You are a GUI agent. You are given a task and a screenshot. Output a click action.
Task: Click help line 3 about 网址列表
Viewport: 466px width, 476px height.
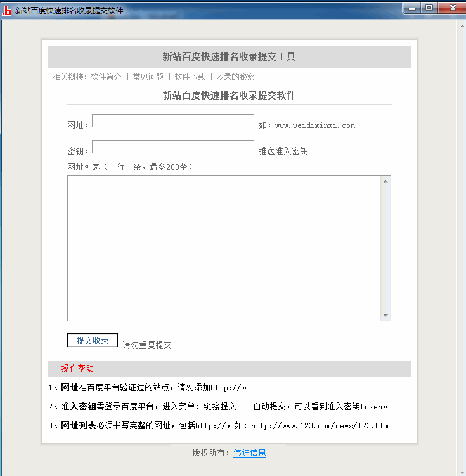221,425
